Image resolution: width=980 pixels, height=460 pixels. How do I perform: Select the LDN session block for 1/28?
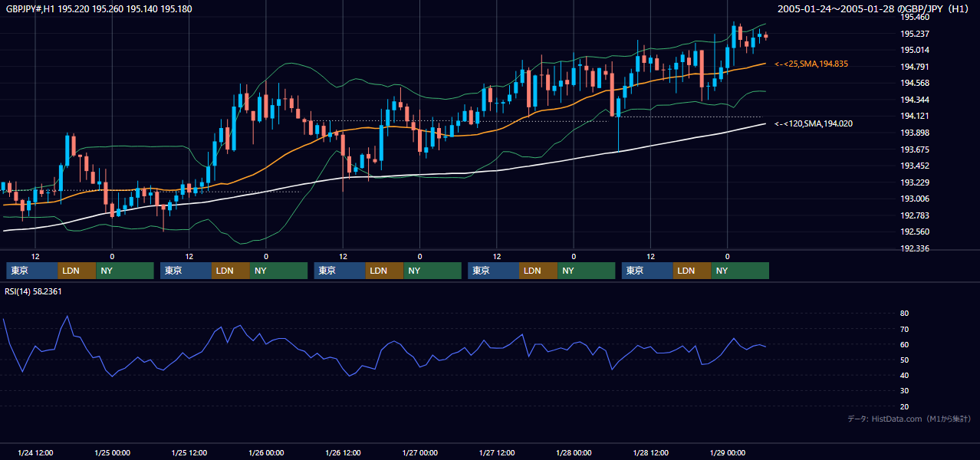pyautogui.click(x=692, y=271)
